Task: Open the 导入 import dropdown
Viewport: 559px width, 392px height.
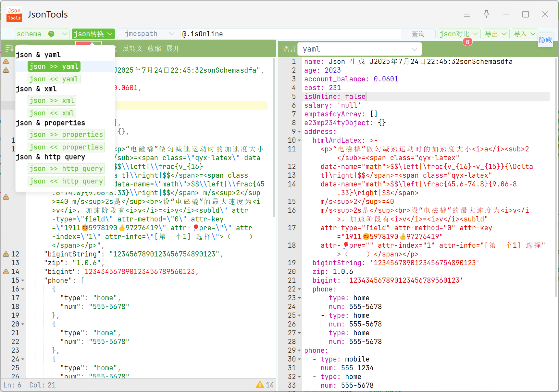Action: point(525,34)
